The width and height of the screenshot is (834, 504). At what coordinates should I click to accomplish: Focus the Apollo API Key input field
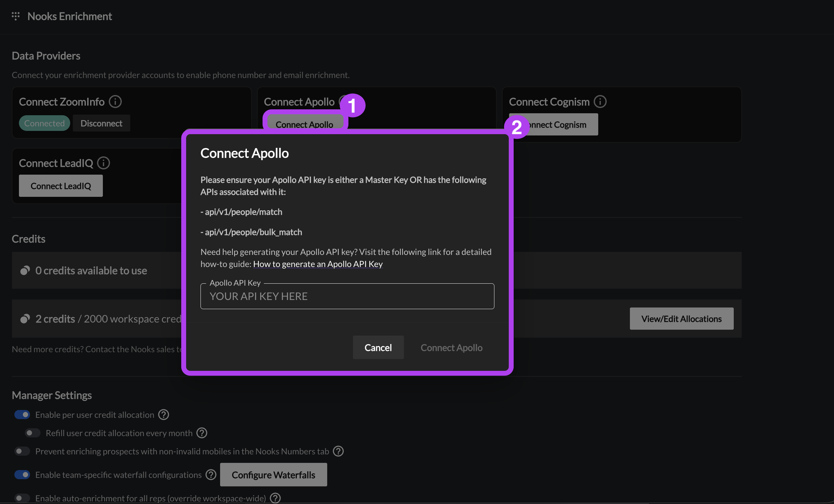347,296
